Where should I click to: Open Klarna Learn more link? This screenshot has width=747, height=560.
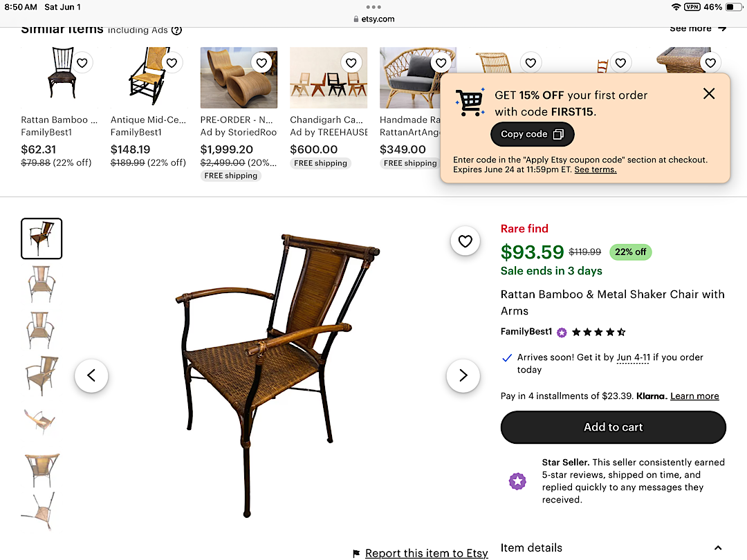(x=694, y=396)
